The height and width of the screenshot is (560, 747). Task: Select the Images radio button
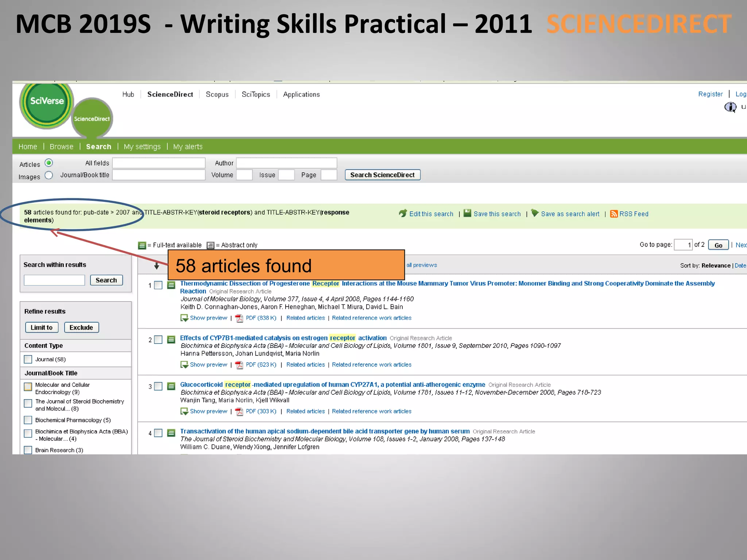49,175
